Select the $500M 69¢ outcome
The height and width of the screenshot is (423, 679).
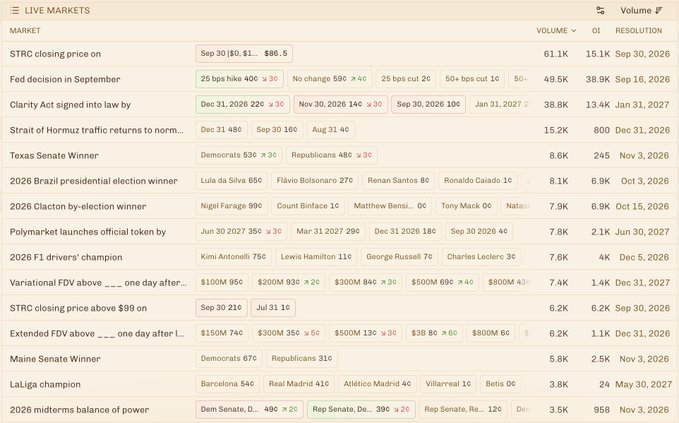tap(443, 282)
